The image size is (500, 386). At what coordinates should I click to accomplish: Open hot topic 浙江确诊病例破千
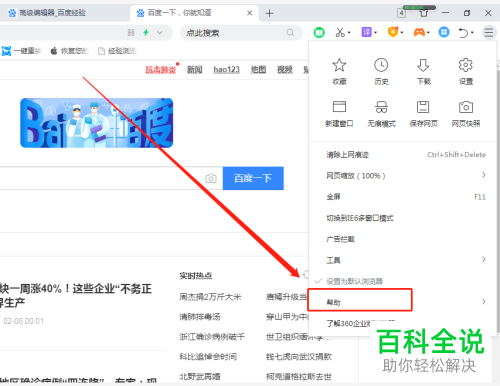tap(212, 337)
